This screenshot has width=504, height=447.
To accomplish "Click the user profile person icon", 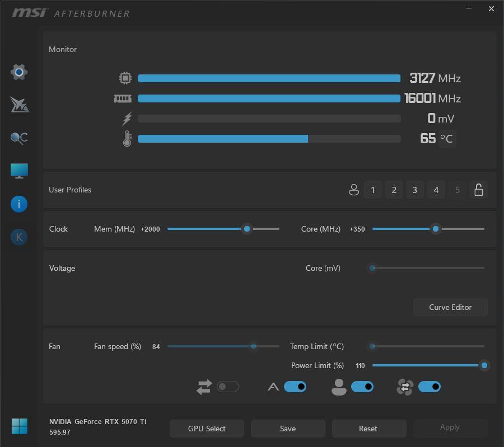I will tap(354, 190).
